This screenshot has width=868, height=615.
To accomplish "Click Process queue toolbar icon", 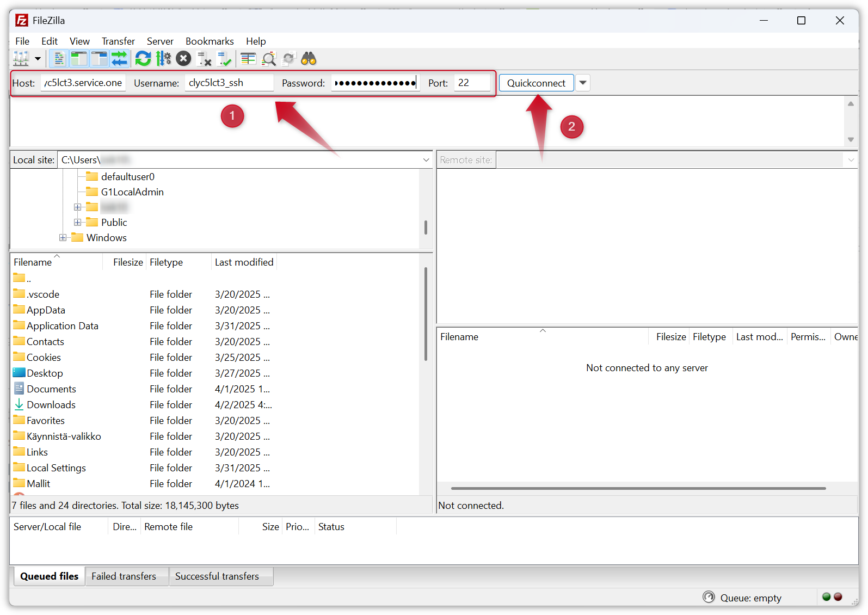I will coord(163,58).
